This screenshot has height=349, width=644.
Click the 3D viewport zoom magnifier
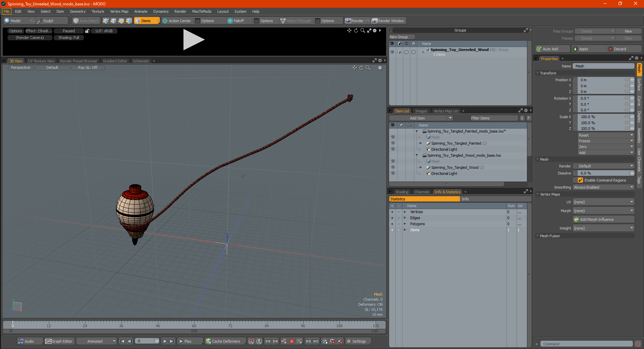[x=368, y=68]
